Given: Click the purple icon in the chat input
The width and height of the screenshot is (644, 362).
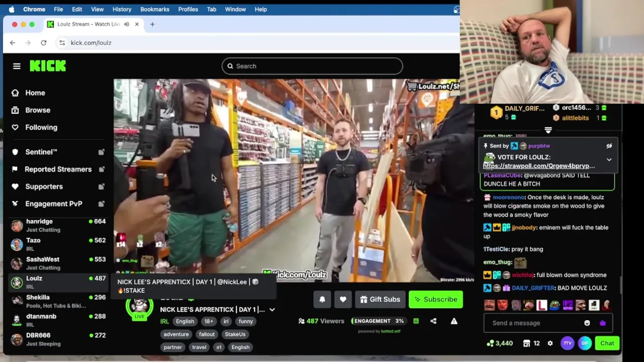Looking at the screenshot, I should pyautogui.click(x=603, y=323).
